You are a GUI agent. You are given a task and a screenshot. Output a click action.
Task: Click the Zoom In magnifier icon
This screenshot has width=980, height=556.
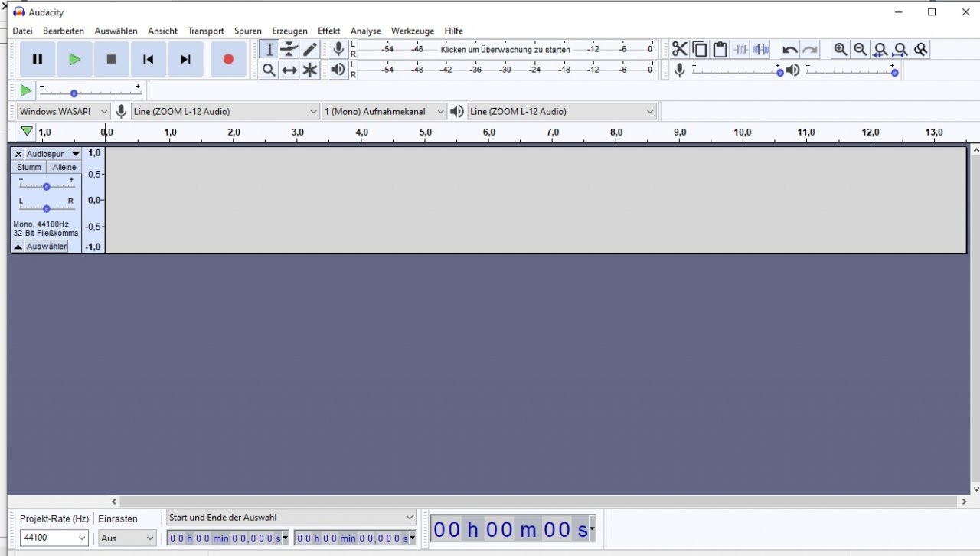(841, 49)
